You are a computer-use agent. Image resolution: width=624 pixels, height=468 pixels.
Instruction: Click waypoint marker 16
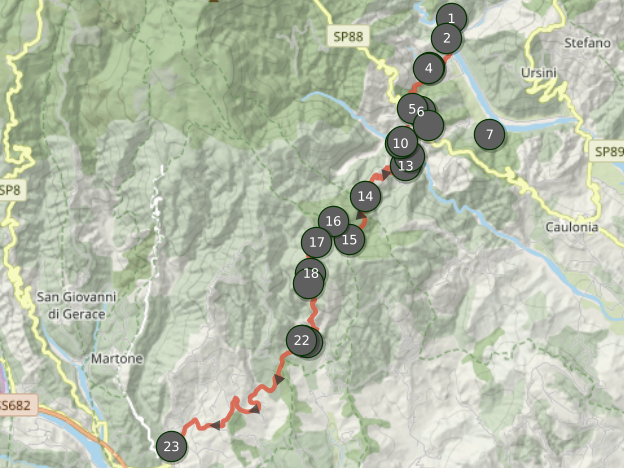(333, 221)
